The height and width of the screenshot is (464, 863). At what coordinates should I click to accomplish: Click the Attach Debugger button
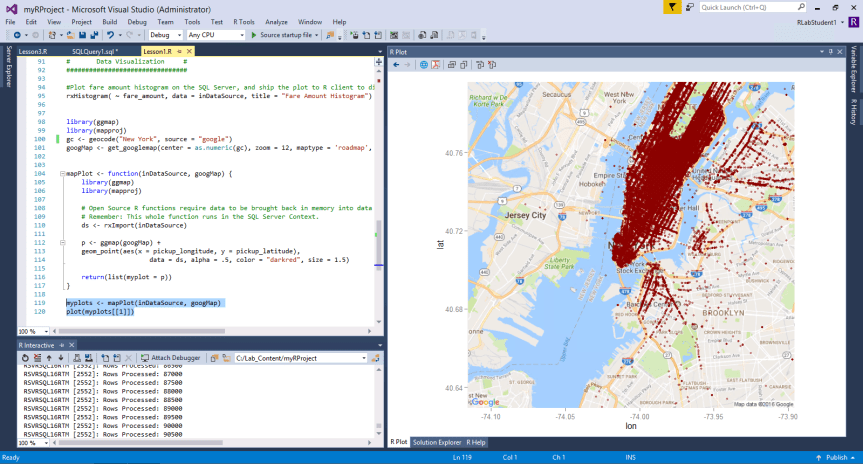(171, 358)
